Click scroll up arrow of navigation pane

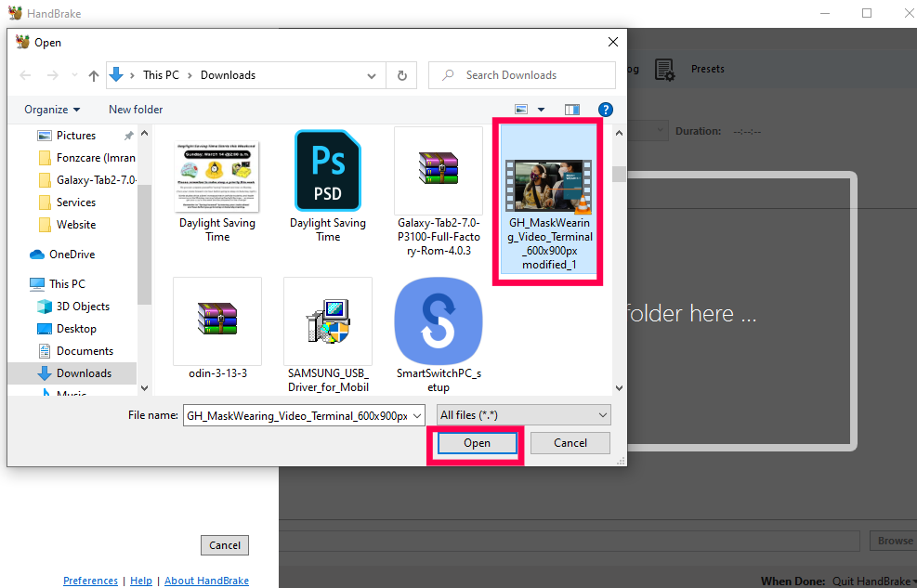click(x=144, y=133)
